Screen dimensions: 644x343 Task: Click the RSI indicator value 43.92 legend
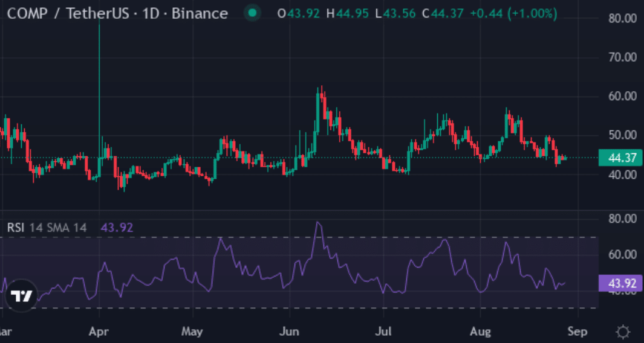click(x=117, y=227)
